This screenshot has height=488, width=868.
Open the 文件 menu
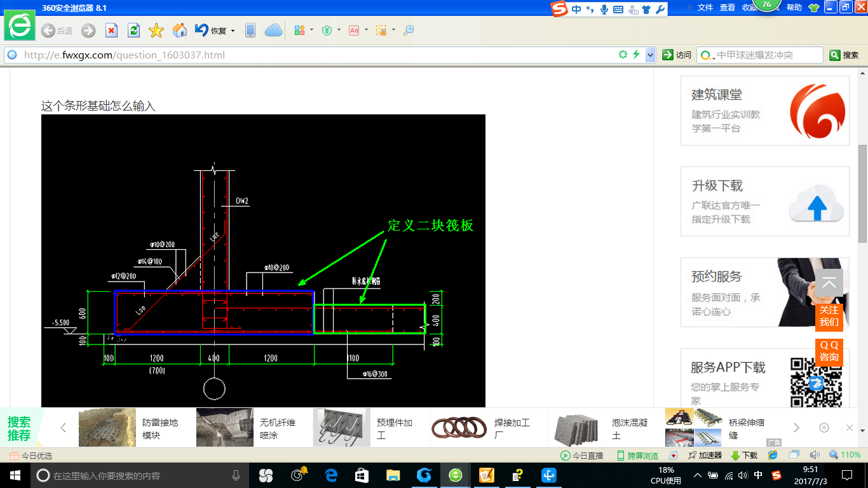pos(705,8)
